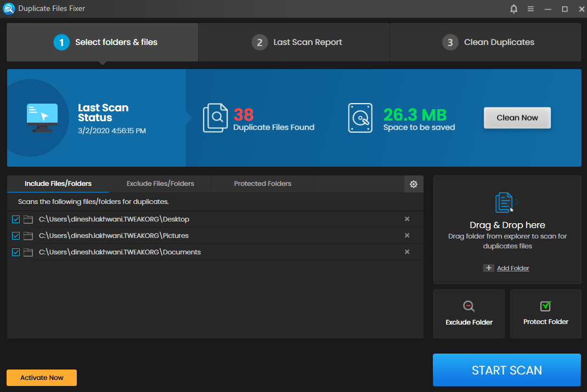Click folder icon of the Pictures path
The image size is (587, 392).
[28, 236]
